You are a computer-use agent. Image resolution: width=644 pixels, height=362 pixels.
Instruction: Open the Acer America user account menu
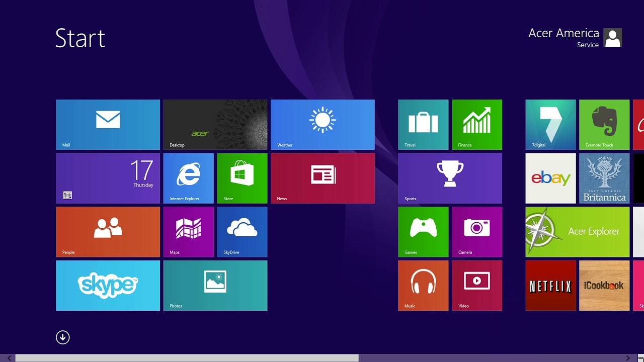(575, 38)
